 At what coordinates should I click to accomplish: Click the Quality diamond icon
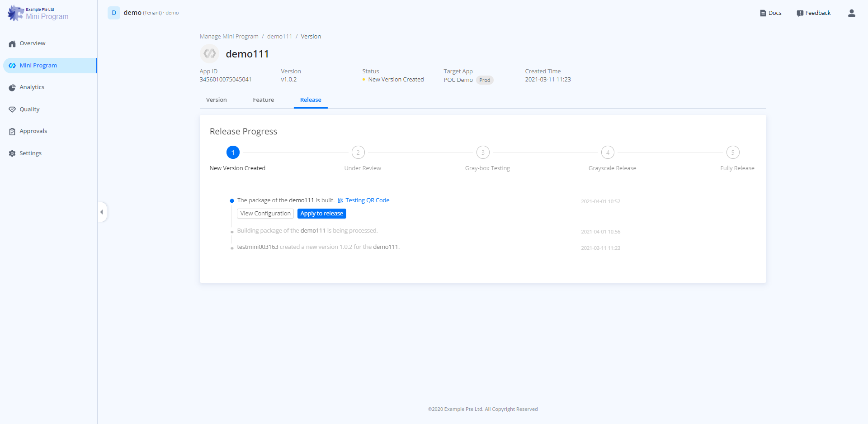click(12, 110)
